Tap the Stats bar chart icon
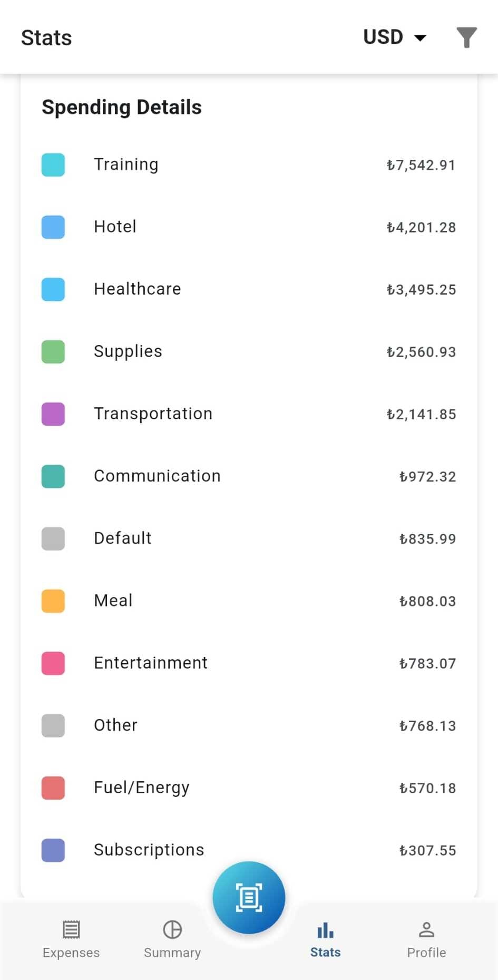 [325, 930]
